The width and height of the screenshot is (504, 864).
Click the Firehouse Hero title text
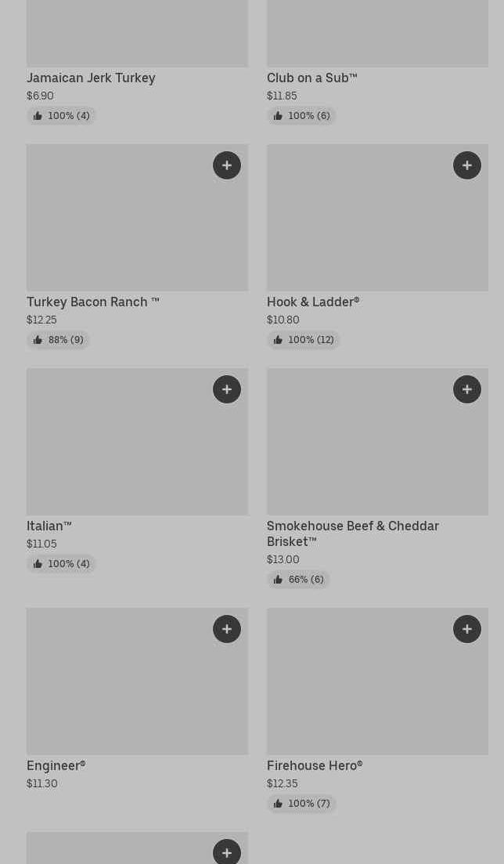315,765
